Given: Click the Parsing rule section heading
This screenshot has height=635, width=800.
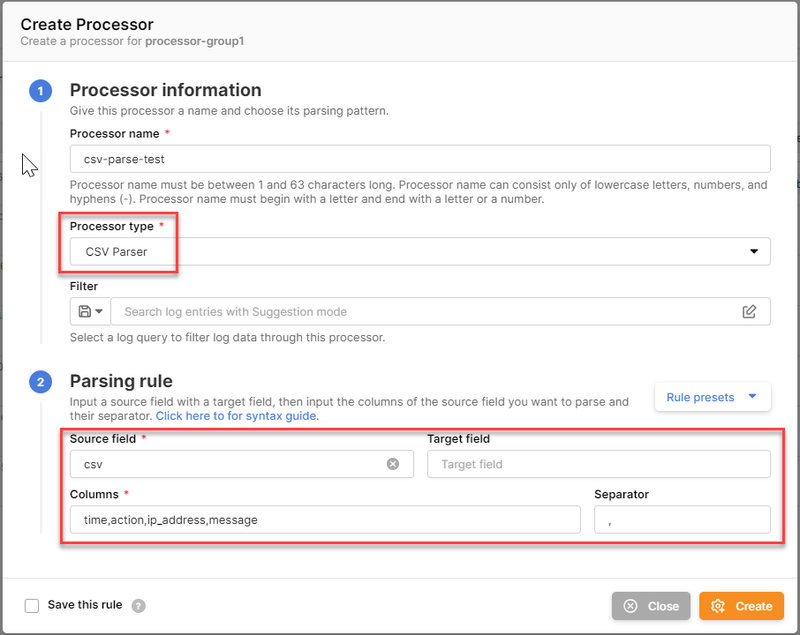Looking at the screenshot, I should [121, 381].
